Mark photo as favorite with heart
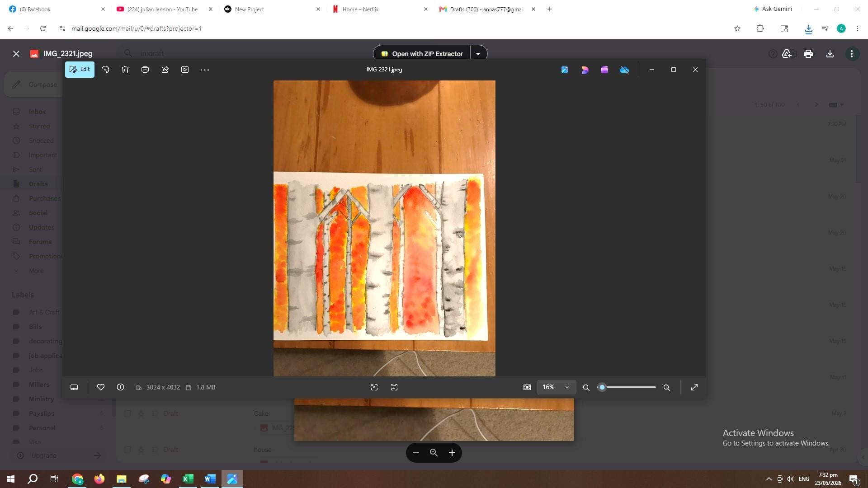This screenshot has width=868, height=488. pyautogui.click(x=101, y=387)
